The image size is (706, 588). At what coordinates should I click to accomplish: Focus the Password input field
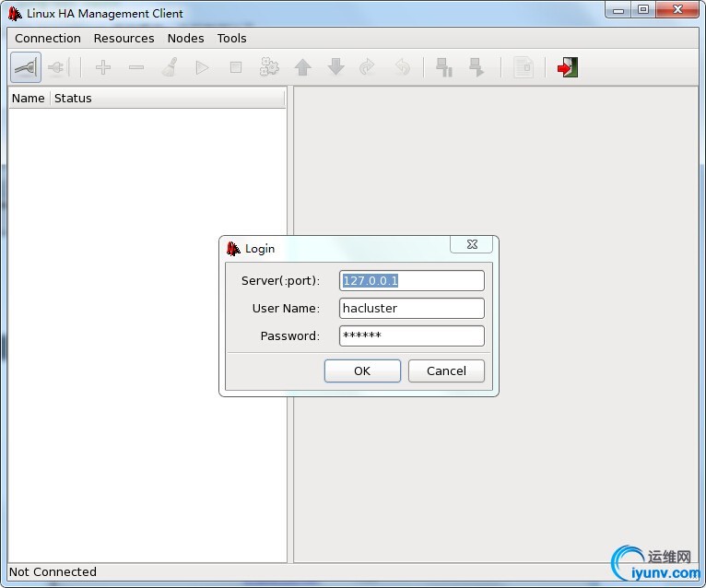(x=412, y=335)
